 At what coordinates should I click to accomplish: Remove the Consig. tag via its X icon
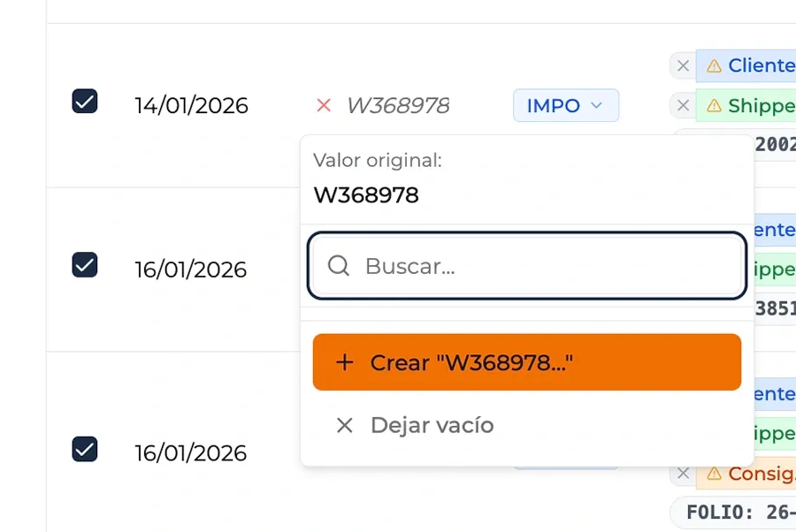pos(682,474)
